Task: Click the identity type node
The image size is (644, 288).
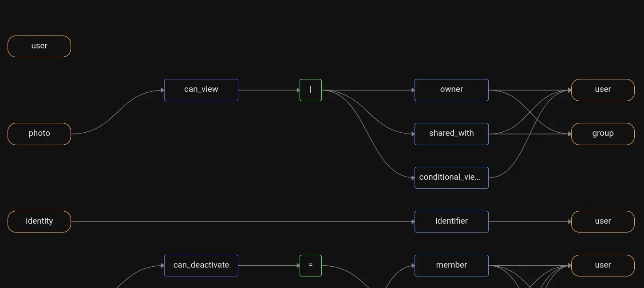Action: (x=39, y=221)
